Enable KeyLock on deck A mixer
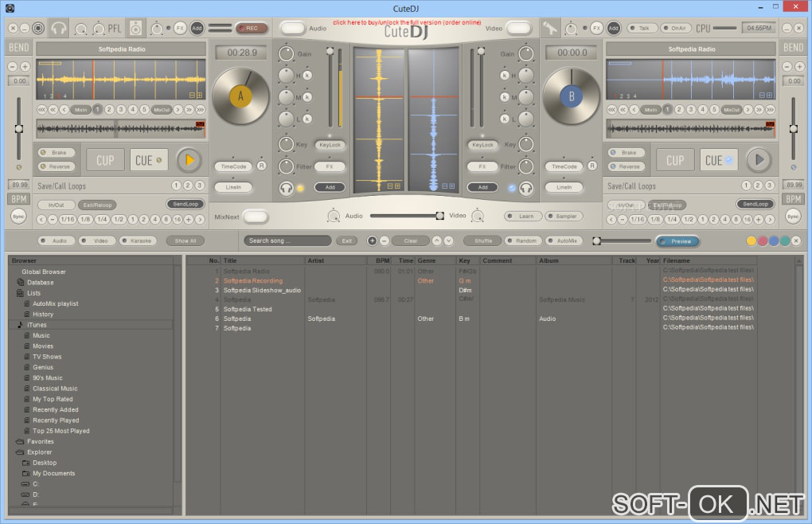Viewport: 812px width, 524px height. (x=330, y=145)
